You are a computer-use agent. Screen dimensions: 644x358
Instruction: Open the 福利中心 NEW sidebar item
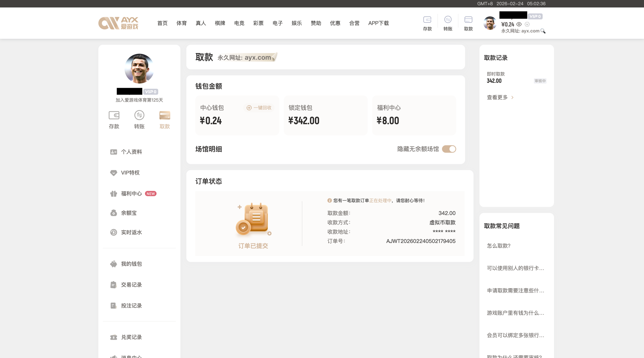[131, 194]
